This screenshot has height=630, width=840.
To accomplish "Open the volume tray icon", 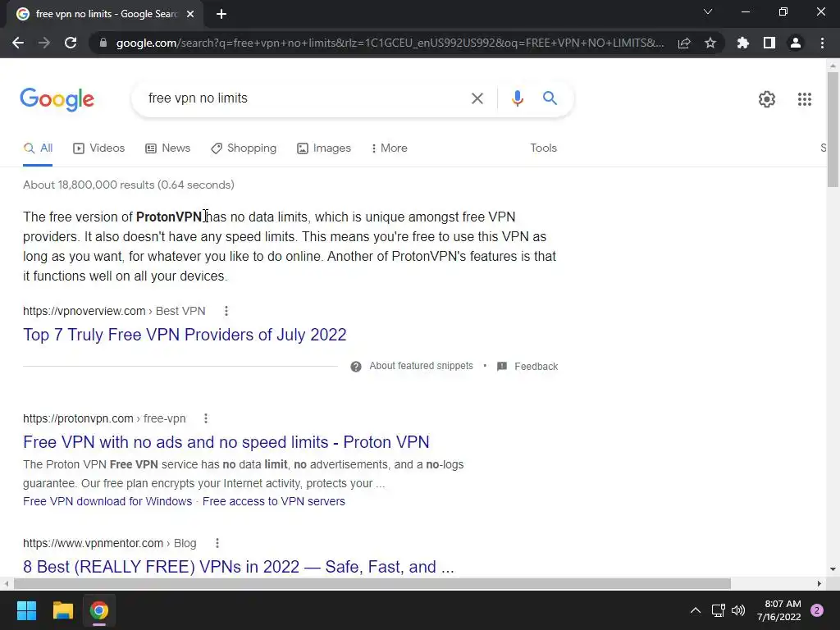I will pos(738,610).
